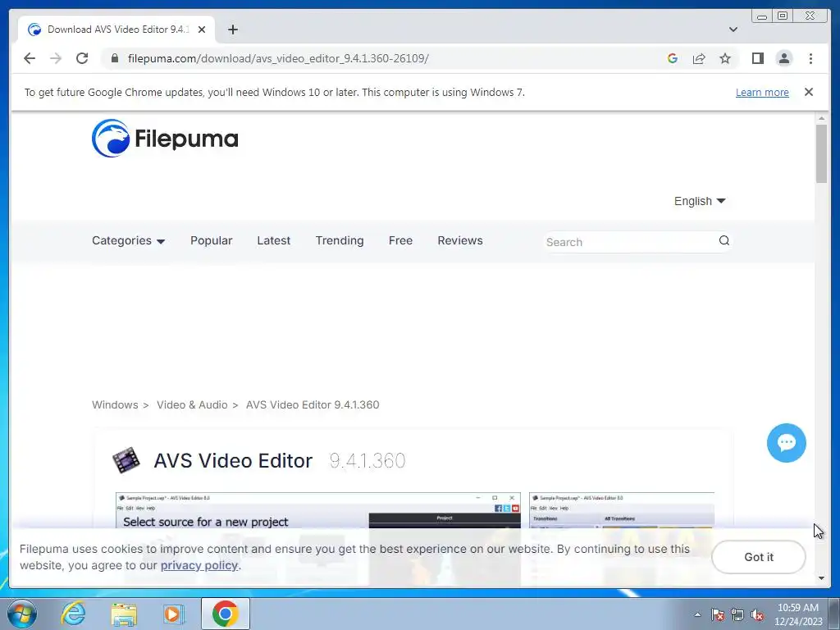Open the taskbar clock and date
840x630 pixels.
[798, 614]
